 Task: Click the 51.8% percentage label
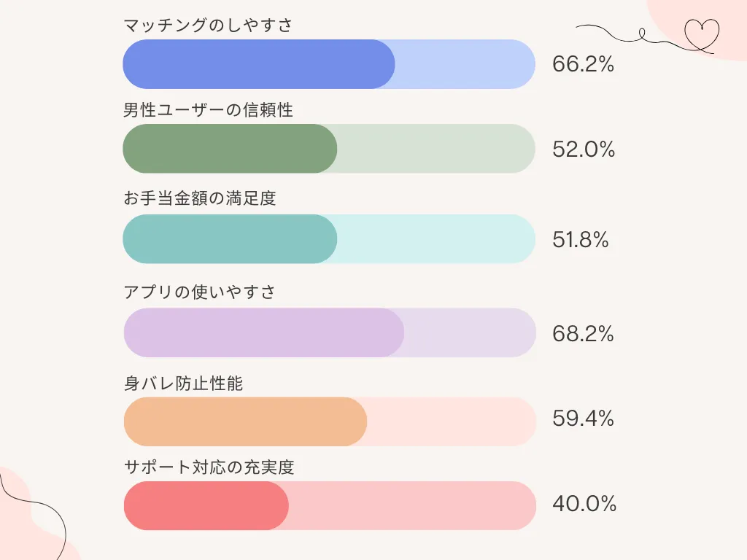[581, 240]
